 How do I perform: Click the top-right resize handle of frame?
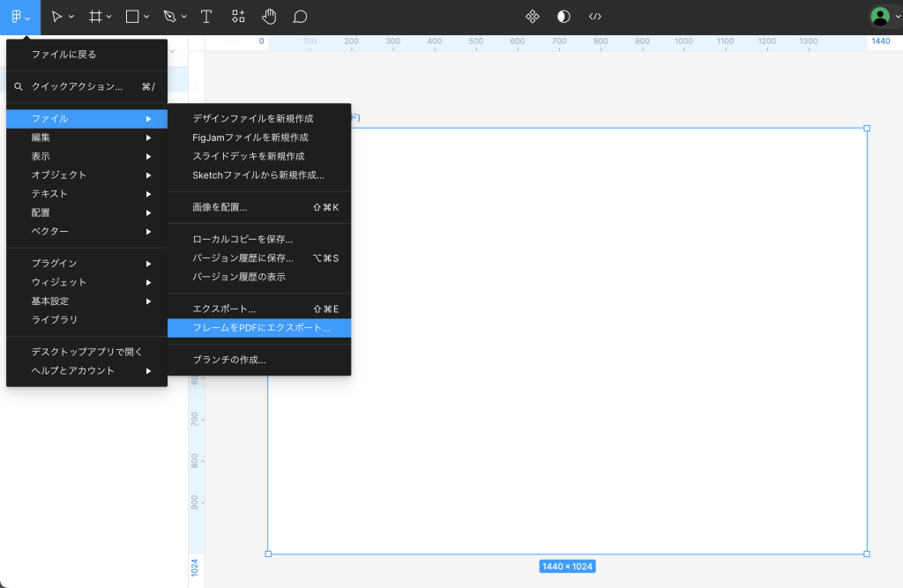(867, 129)
